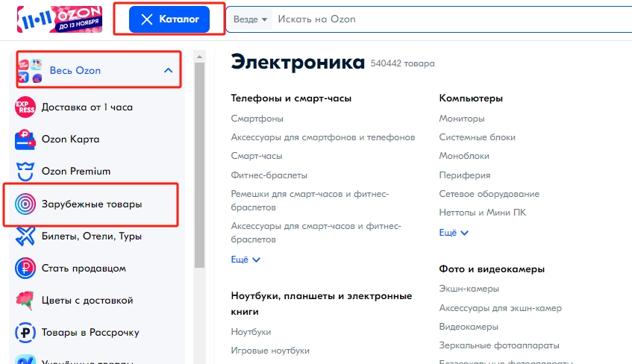Image resolution: width=632 pixels, height=364 pixels.
Task: Click the Ozon Карта wallet icon
Action: 25,139
